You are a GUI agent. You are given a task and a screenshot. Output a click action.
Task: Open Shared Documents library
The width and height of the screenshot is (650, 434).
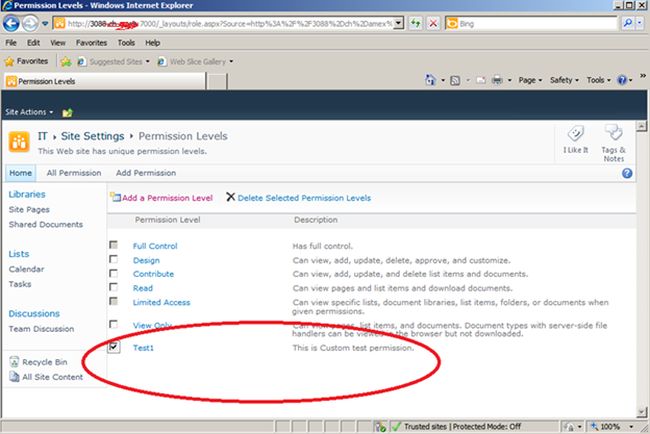pyautogui.click(x=46, y=224)
